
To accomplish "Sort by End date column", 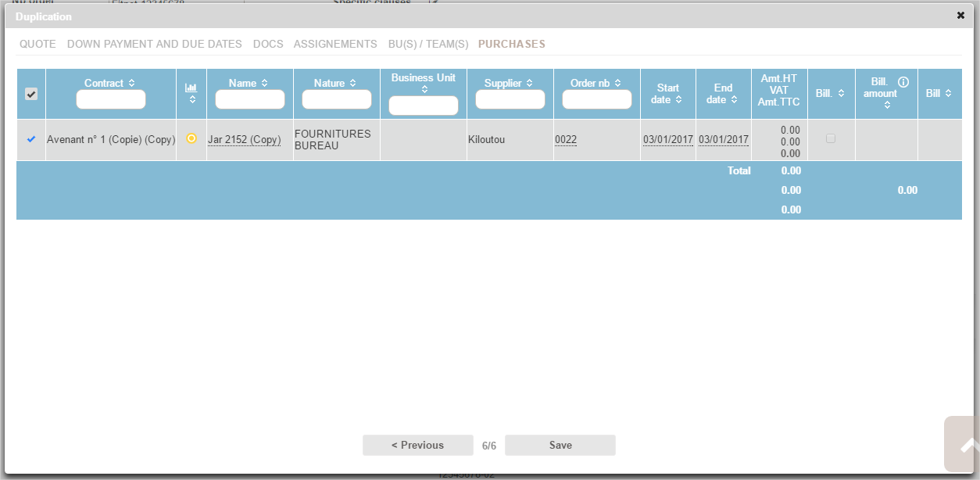I will pyautogui.click(x=734, y=100).
